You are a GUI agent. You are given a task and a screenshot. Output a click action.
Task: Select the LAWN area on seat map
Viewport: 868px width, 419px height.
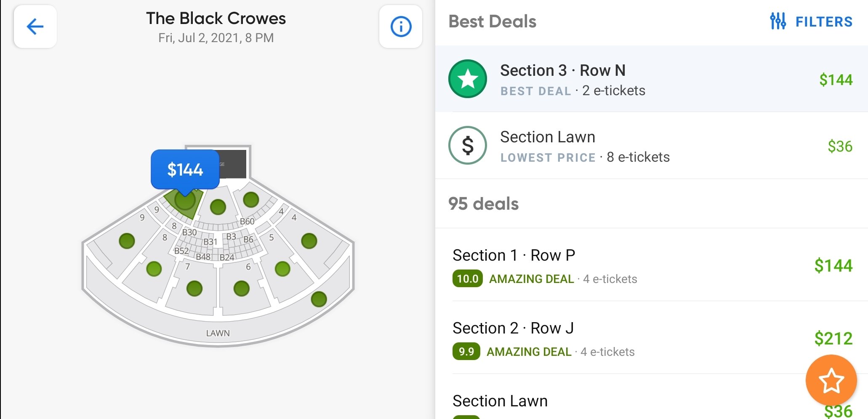click(x=218, y=333)
